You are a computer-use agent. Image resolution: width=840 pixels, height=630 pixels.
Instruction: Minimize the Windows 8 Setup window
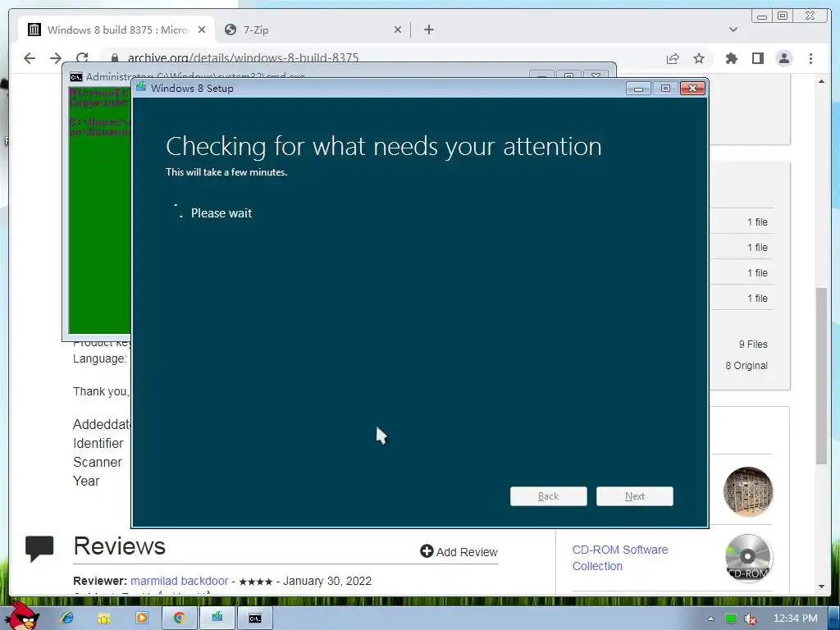638,89
